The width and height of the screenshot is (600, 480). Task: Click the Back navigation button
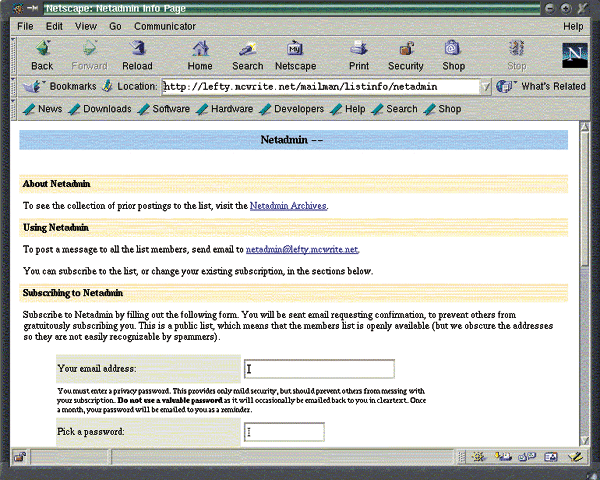click(x=42, y=55)
